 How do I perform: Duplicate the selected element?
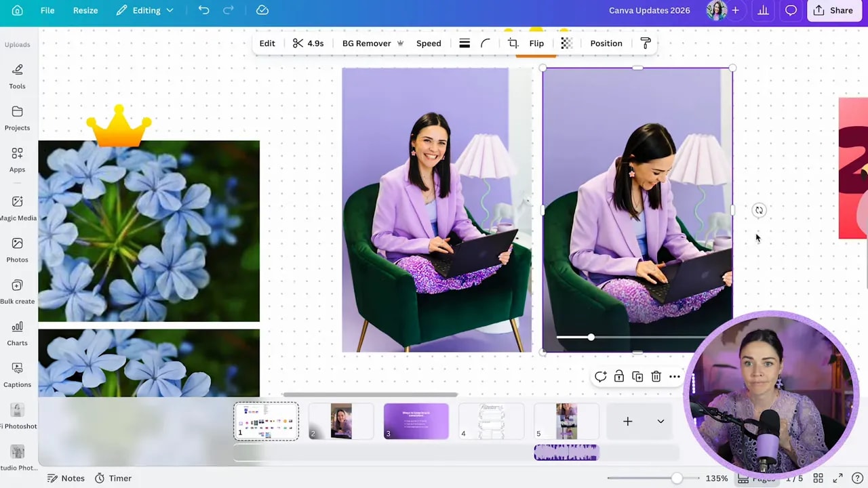click(637, 376)
